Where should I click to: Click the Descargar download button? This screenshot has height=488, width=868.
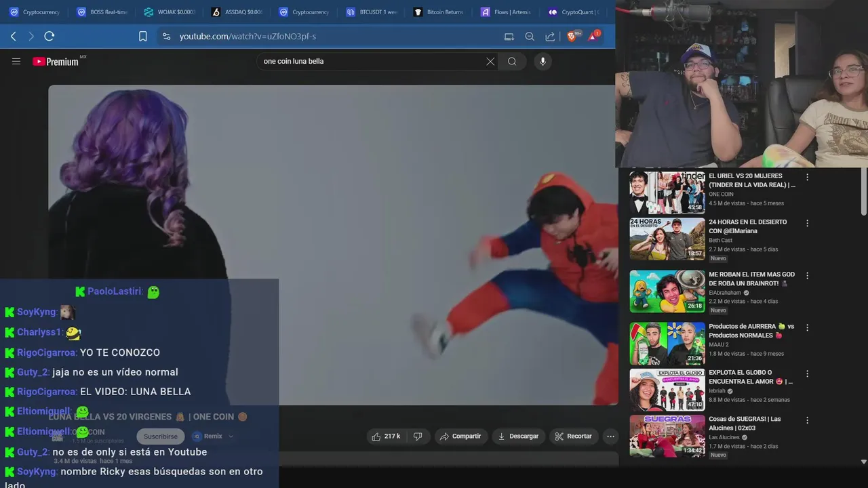[x=518, y=436]
